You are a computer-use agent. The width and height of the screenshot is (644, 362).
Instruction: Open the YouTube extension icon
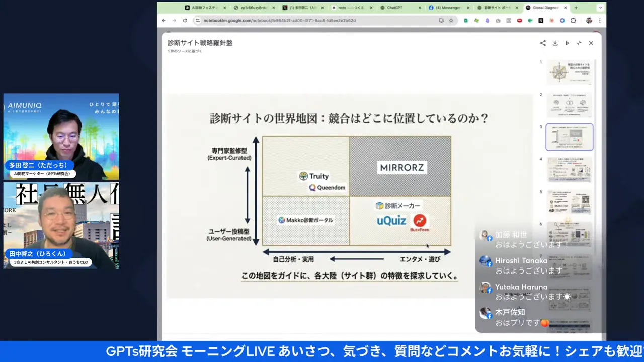coord(519,20)
